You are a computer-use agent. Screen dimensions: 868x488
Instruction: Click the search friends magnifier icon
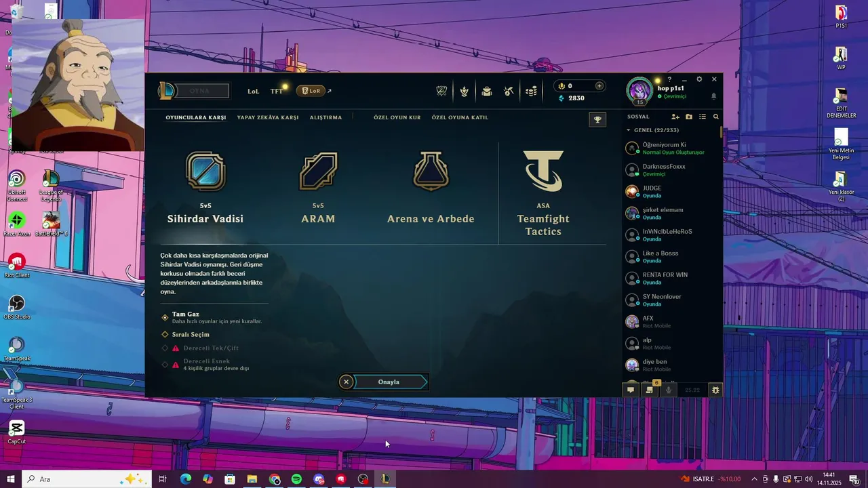[x=715, y=117]
